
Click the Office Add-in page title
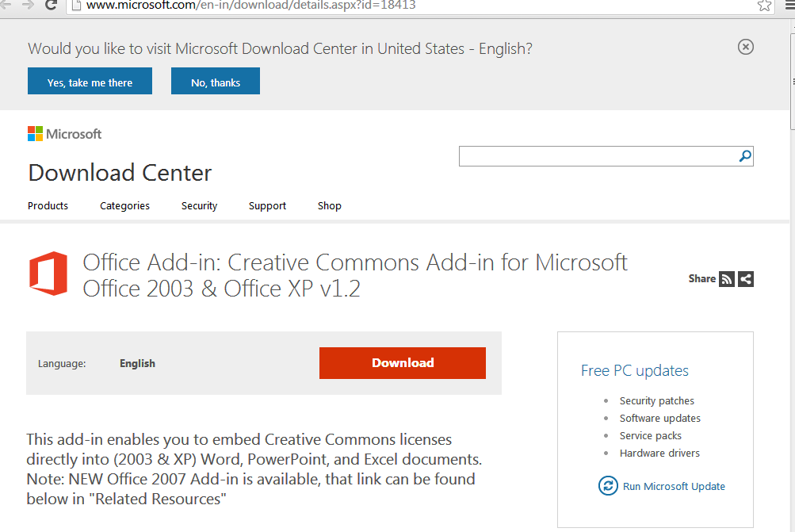(355, 275)
